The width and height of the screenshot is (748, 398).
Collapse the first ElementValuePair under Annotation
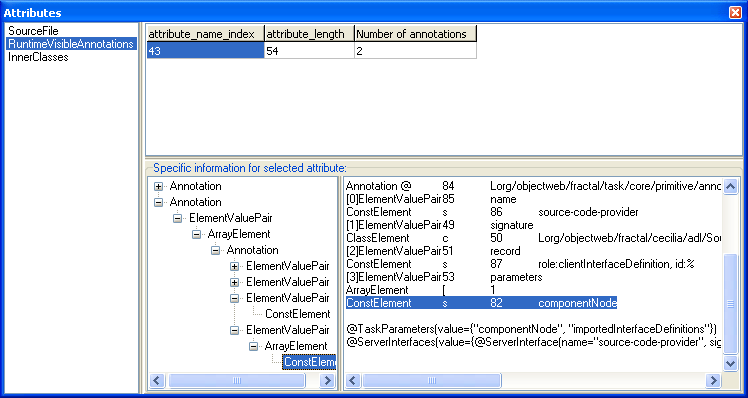(177, 219)
